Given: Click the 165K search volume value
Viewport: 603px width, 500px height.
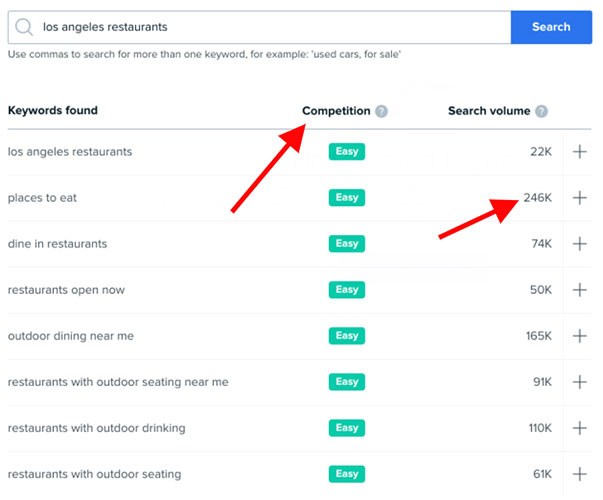Looking at the screenshot, I should pos(539,336).
